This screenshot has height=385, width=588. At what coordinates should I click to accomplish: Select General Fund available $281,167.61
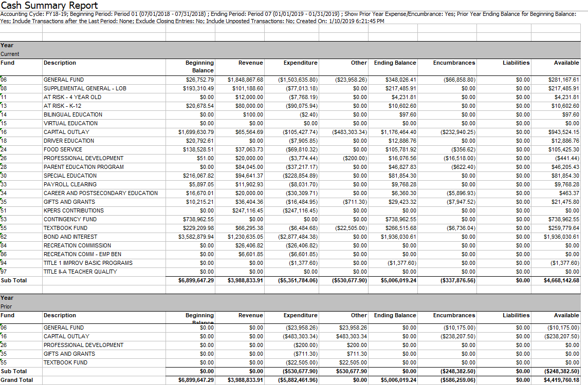[564, 80]
